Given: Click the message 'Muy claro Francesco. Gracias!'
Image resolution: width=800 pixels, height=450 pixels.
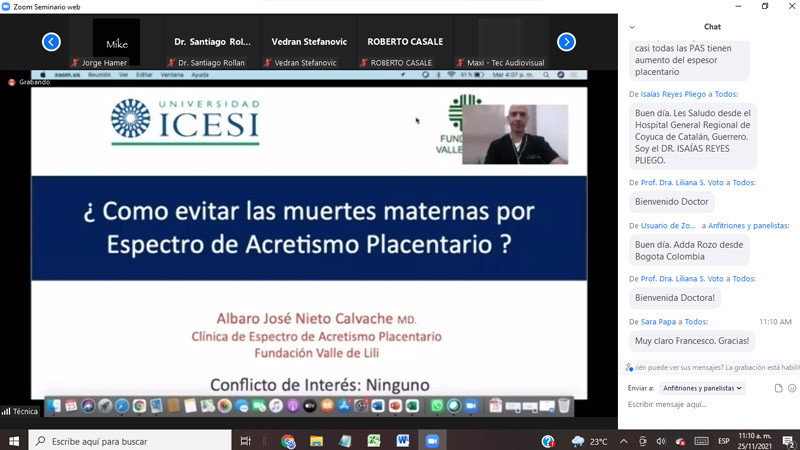Looking at the screenshot, I should coord(692,341).
